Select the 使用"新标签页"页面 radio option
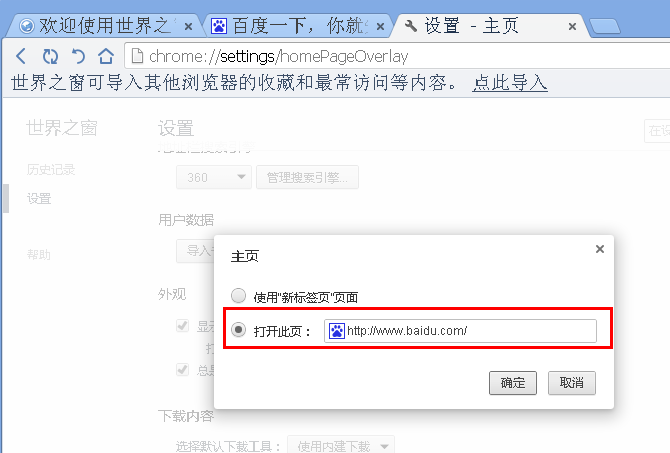 238,296
